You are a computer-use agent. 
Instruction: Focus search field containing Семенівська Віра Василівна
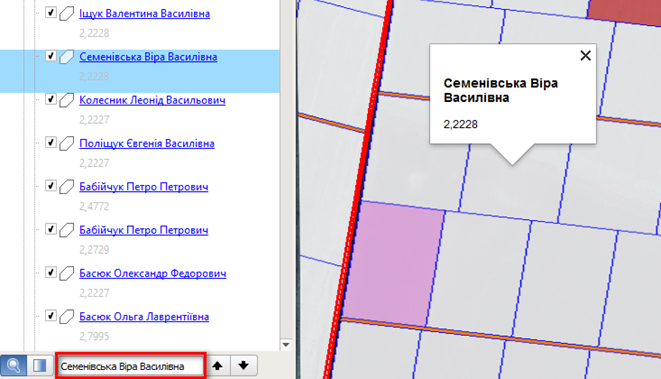tap(131, 366)
